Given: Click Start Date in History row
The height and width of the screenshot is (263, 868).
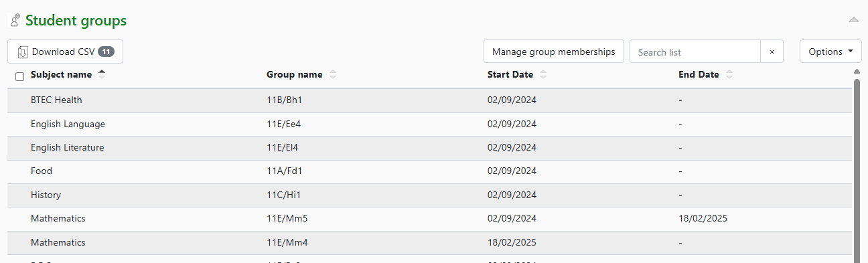Looking at the screenshot, I should pos(512,195).
